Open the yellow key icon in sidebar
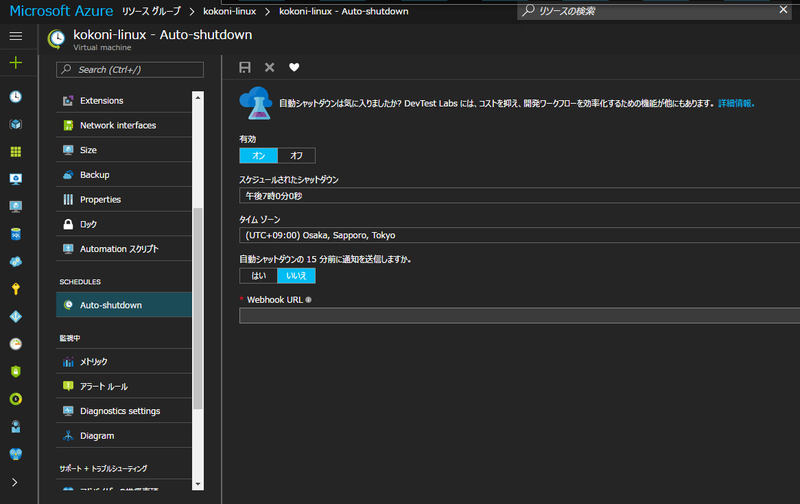The width and height of the screenshot is (800, 504). tap(16, 289)
